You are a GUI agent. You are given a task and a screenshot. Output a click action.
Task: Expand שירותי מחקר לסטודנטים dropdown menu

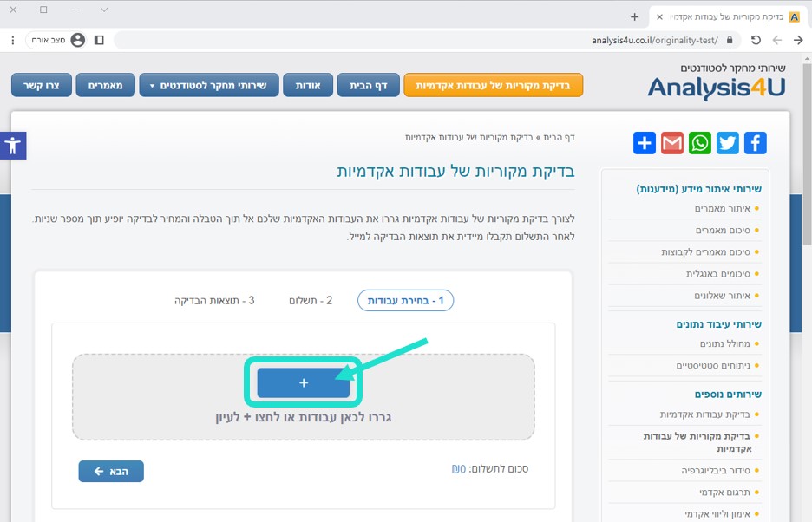(x=209, y=86)
